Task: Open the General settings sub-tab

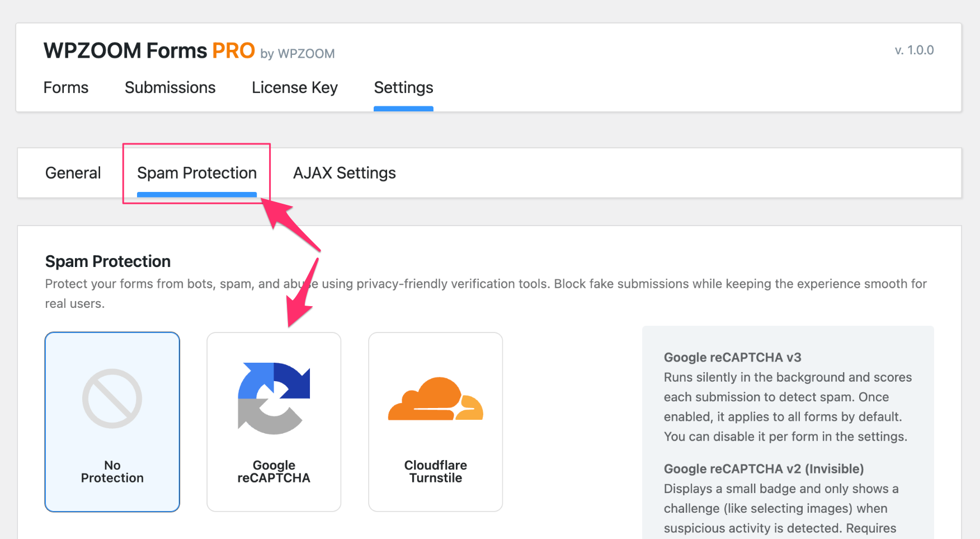Action: click(x=73, y=173)
